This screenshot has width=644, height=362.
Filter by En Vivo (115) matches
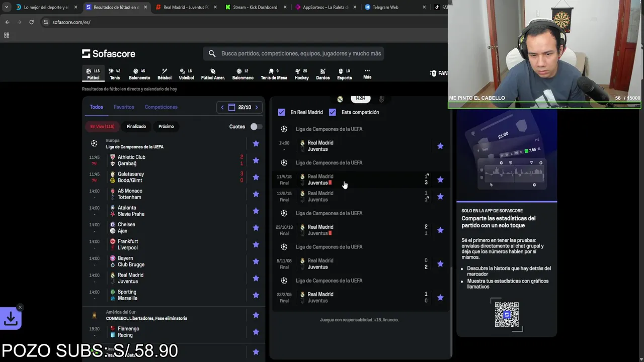pyautogui.click(x=102, y=127)
